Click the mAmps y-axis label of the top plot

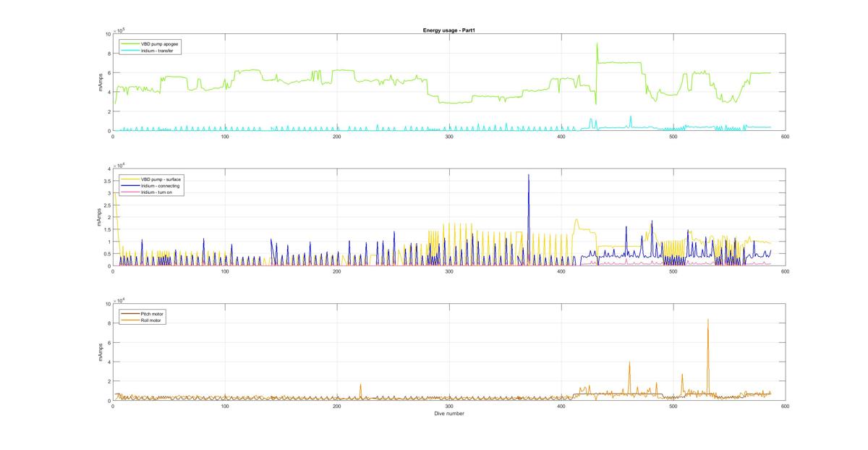pyautogui.click(x=100, y=82)
